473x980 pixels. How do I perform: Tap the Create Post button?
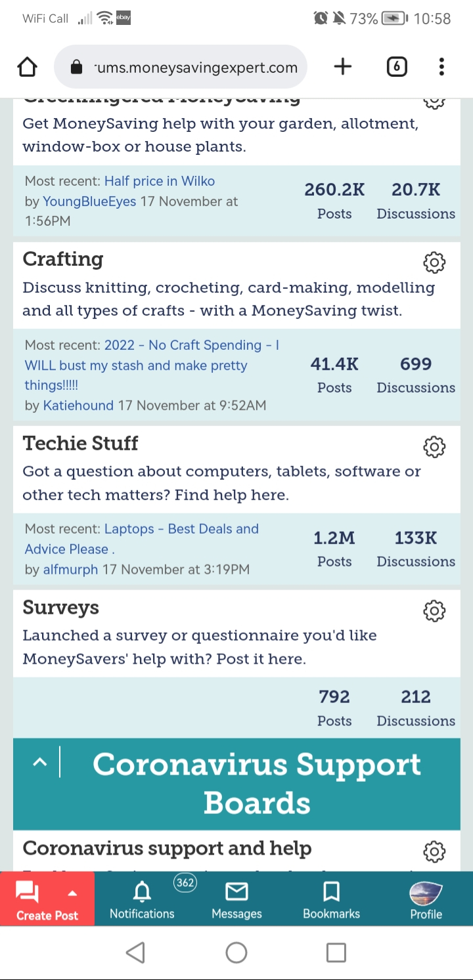[x=47, y=899]
